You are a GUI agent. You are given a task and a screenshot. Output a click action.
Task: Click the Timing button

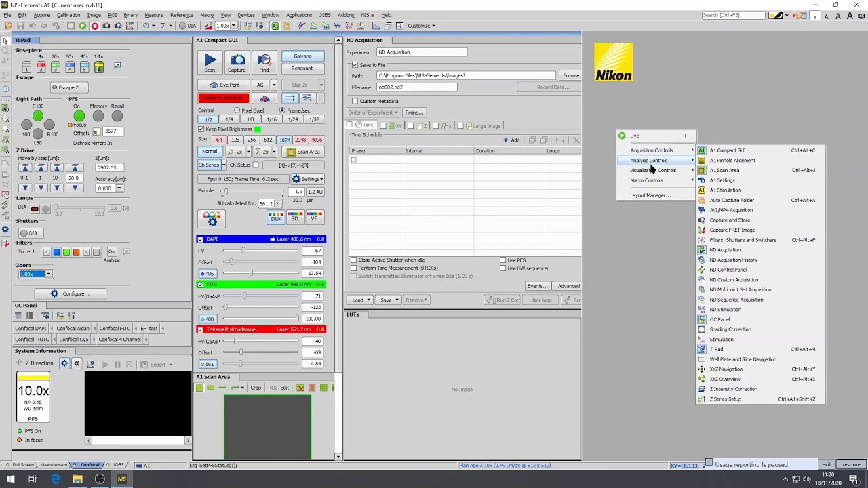point(413,113)
